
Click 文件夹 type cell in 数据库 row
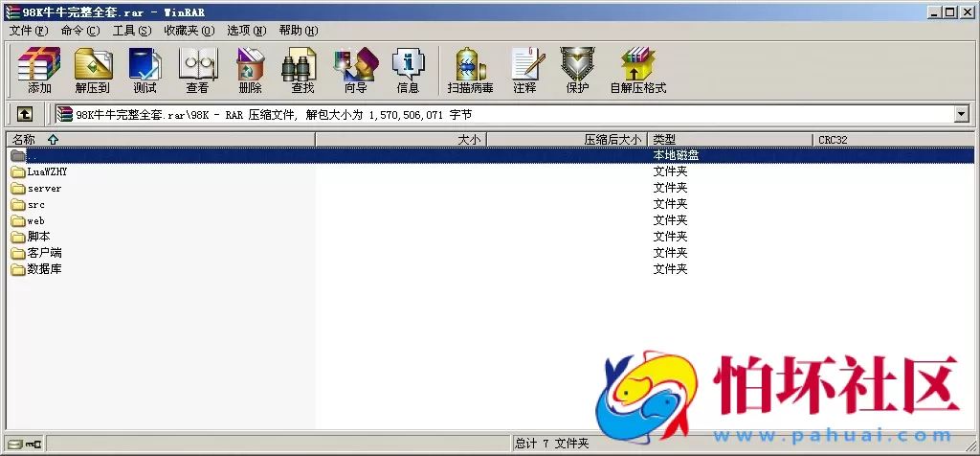pyautogui.click(x=671, y=269)
